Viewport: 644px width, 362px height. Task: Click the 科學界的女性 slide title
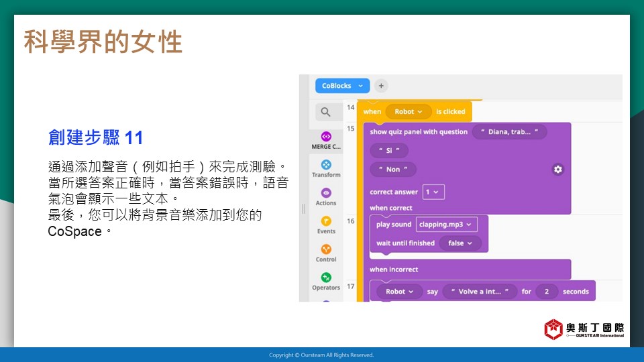coord(103,42)
